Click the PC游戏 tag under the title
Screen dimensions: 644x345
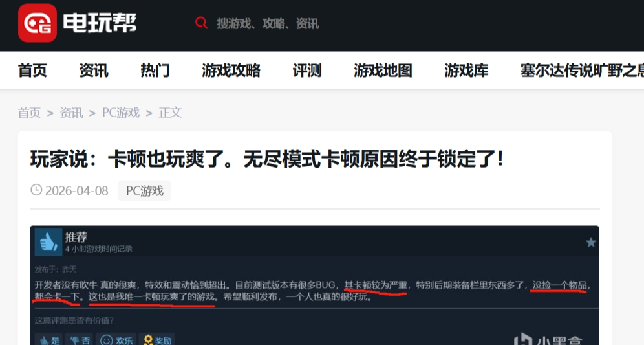pos(145,191)
